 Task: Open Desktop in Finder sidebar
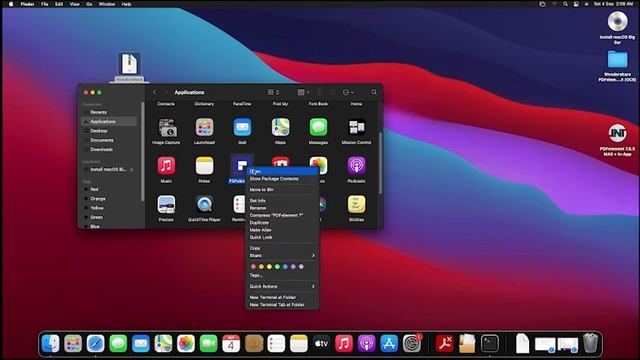click(x=109, y=131)
